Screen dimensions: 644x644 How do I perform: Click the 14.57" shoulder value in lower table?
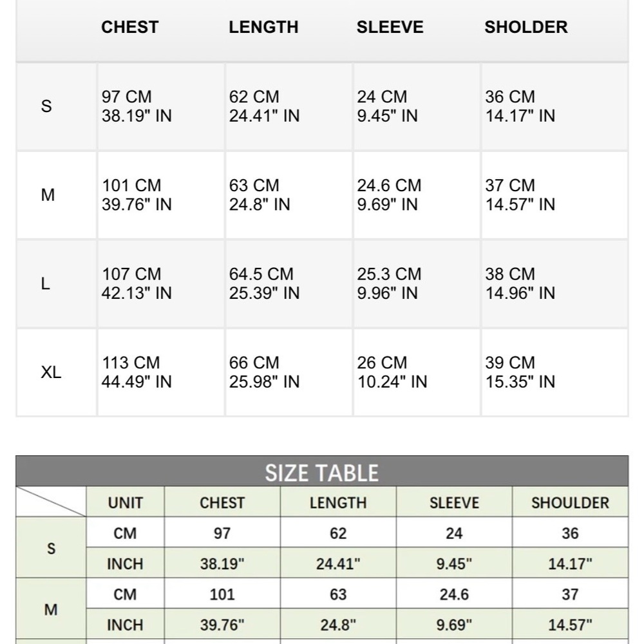point(570,624)
